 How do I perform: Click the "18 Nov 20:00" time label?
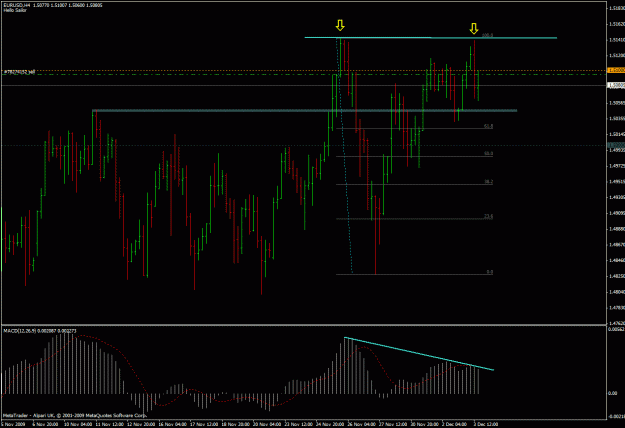(235, 424)
